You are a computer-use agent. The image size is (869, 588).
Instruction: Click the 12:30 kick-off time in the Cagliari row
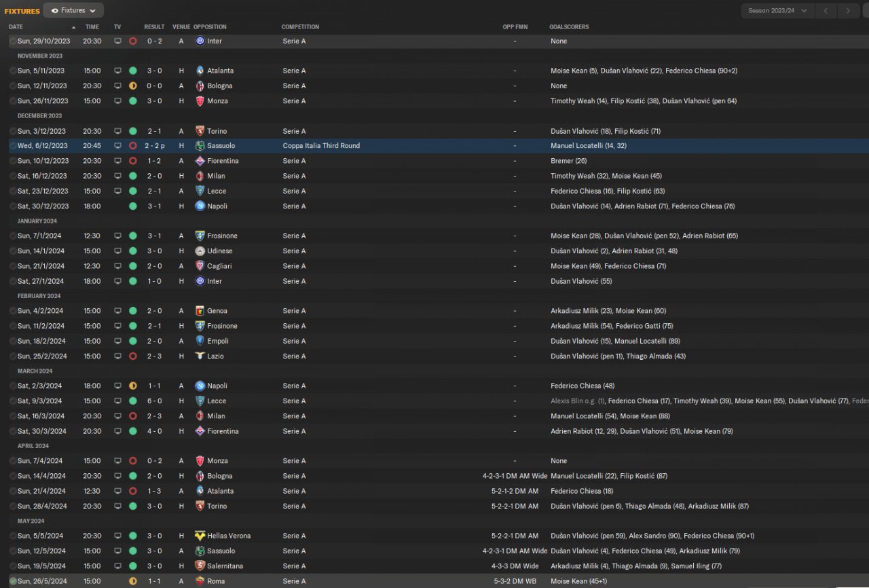click(x=92, y=266)
